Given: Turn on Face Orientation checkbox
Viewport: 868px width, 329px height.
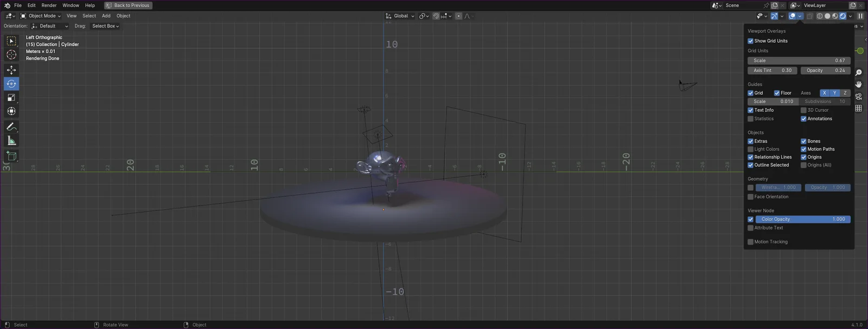Looking at the screenshot, I should (751, 197).
